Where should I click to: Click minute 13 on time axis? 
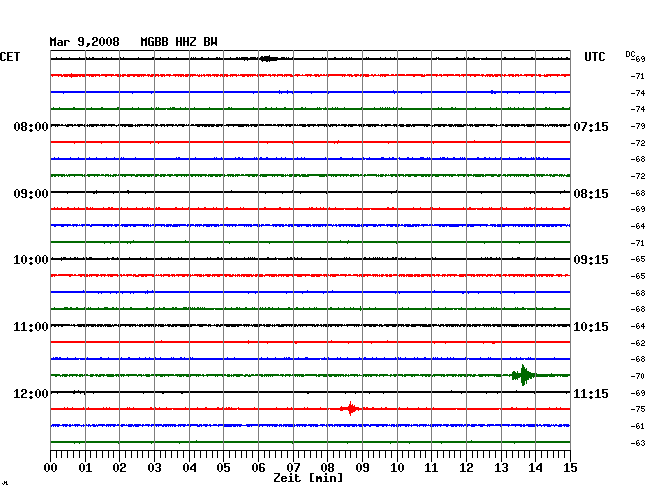[501, 467]
